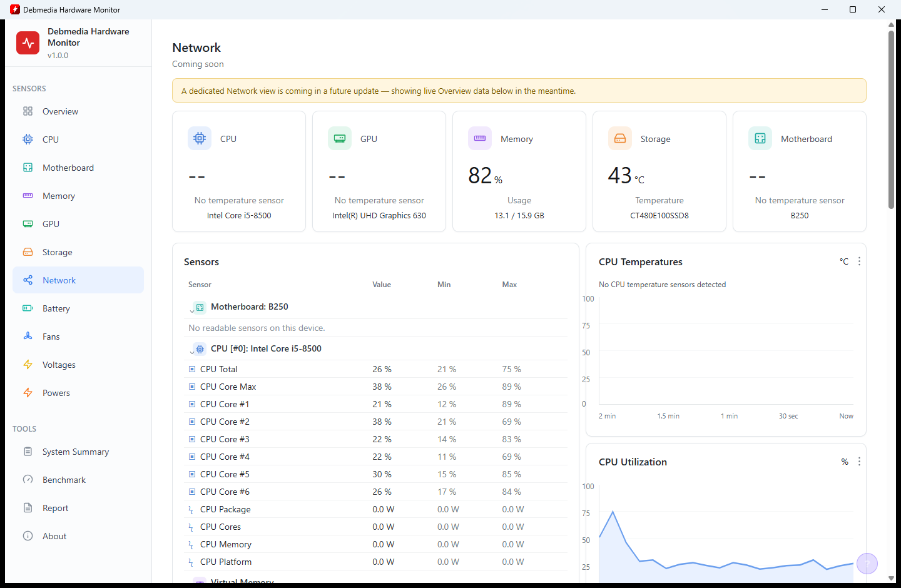Click the Powers lightning icon

point(28,393)
